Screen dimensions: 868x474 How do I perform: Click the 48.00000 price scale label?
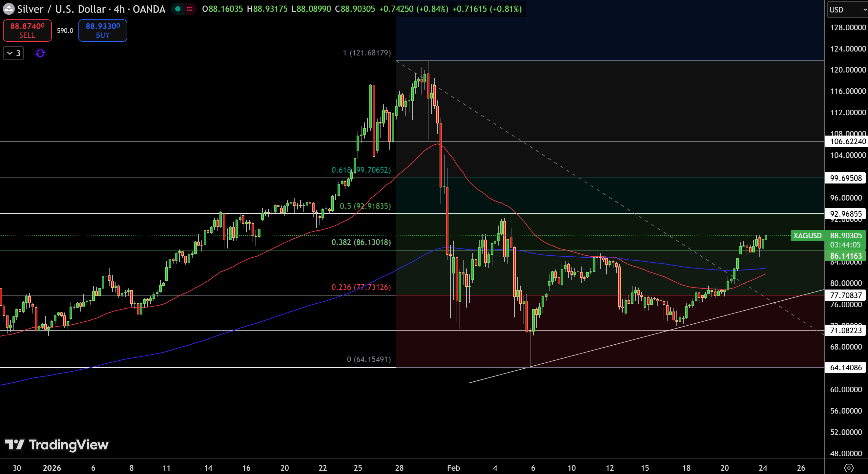[846, 453]
